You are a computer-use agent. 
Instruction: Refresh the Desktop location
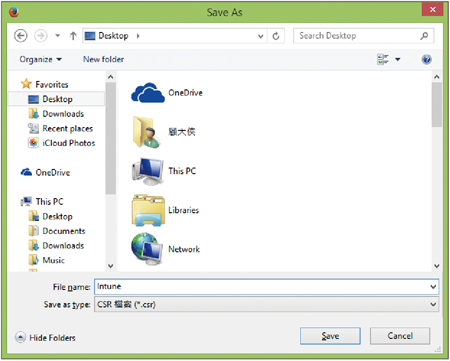[276, 36]
